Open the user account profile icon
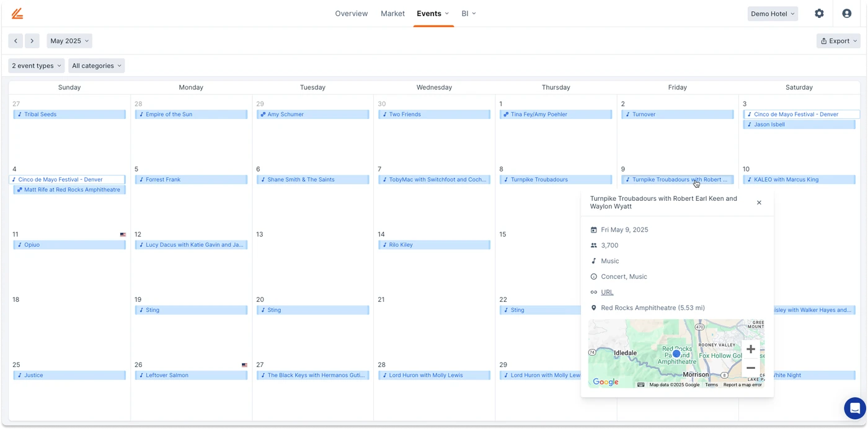Viewport: 868px width, 429px height. (846, 13)
